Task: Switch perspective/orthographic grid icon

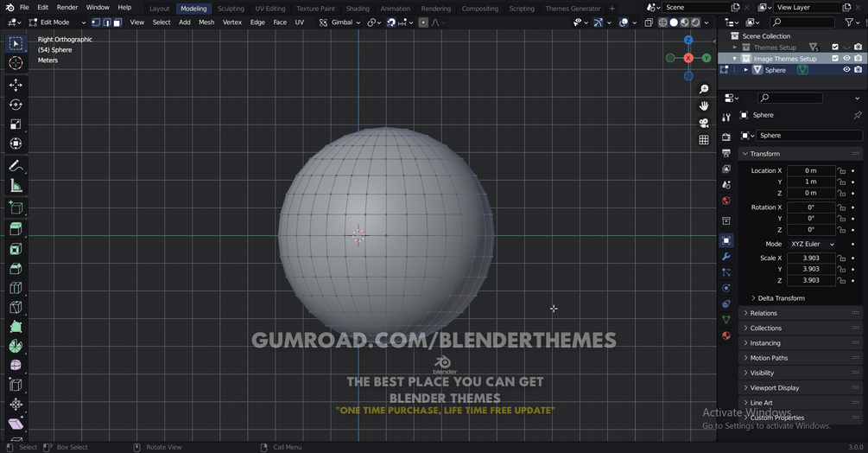Action: point(704,139)
